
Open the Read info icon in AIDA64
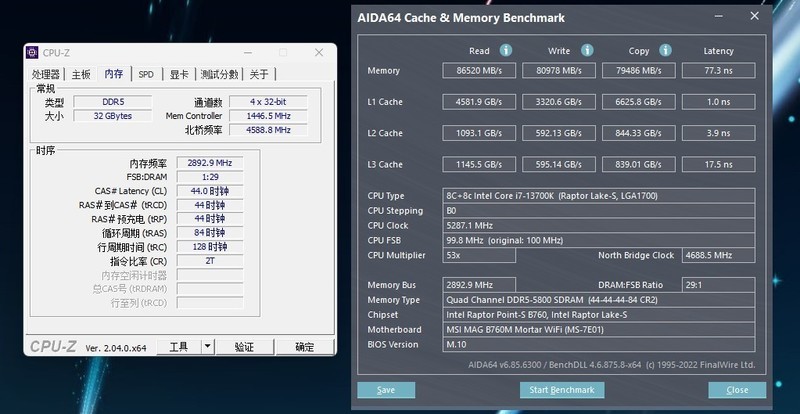tap(506, 50)
